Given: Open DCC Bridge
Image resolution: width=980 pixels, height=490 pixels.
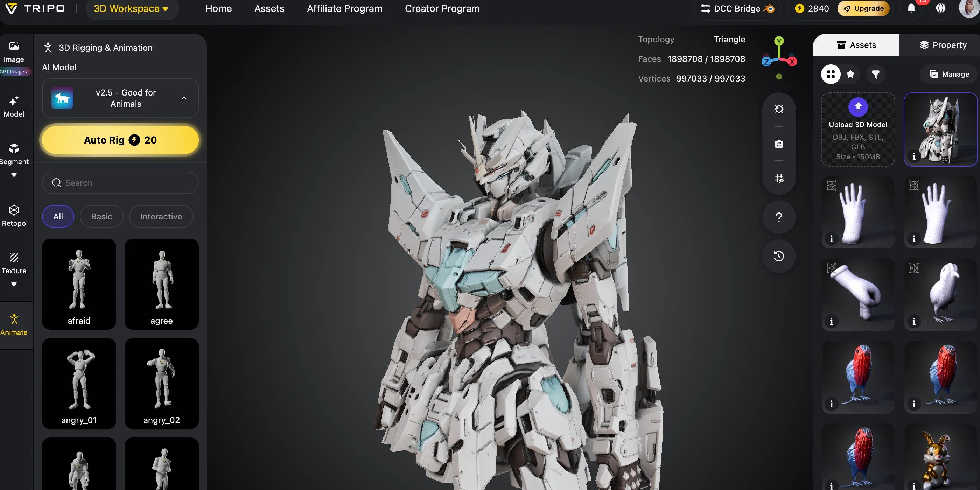Looking at the screenshot, I should point(737,8).
